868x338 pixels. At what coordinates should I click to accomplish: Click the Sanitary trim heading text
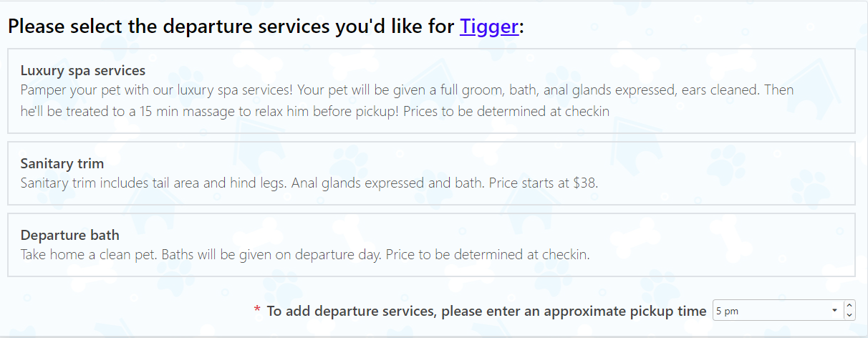(x=62, y=164)
